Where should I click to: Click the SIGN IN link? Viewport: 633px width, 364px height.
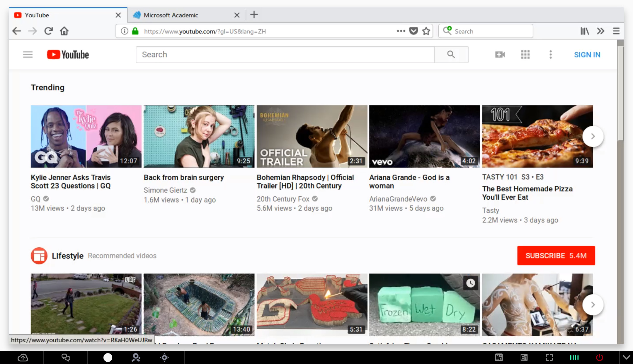point(587,55)
